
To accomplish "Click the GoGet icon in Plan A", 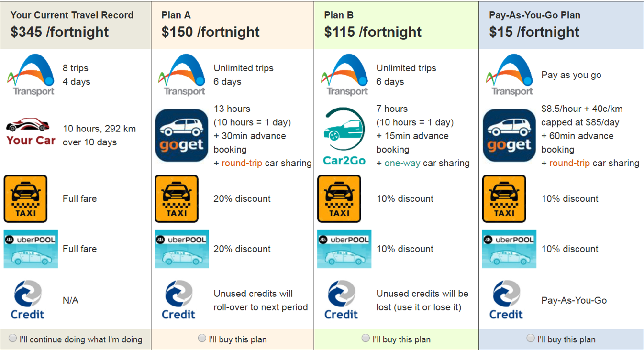I will point(182,136).
